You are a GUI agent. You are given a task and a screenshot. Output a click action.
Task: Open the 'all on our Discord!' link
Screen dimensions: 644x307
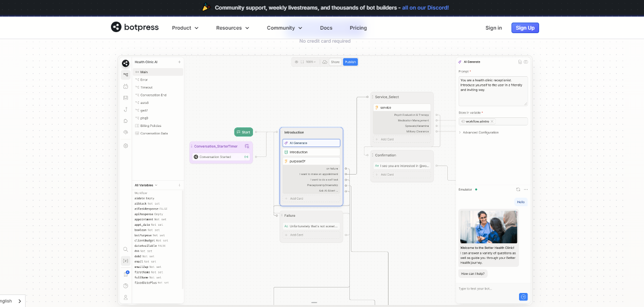point(425,8)
